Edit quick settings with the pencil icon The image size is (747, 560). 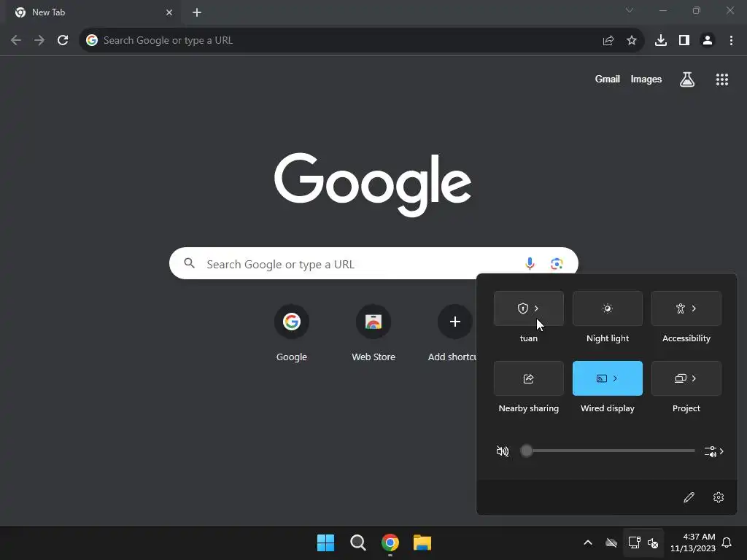[x=689, y=497]
